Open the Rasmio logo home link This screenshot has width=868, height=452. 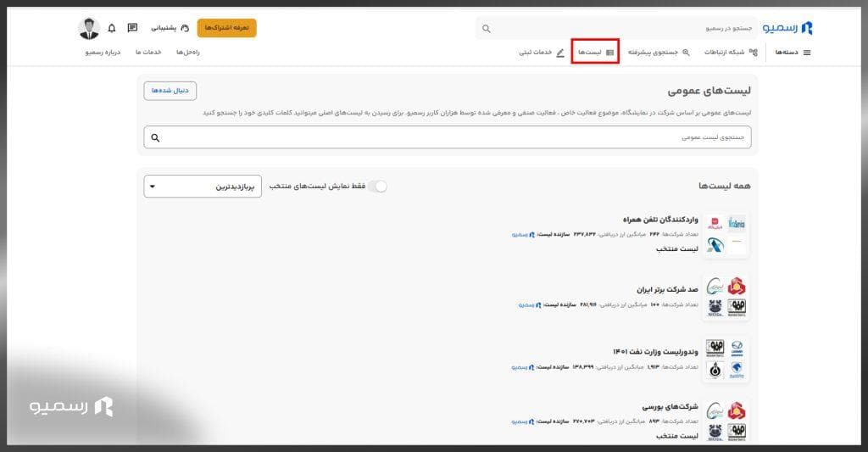click(x=787, y=28)
